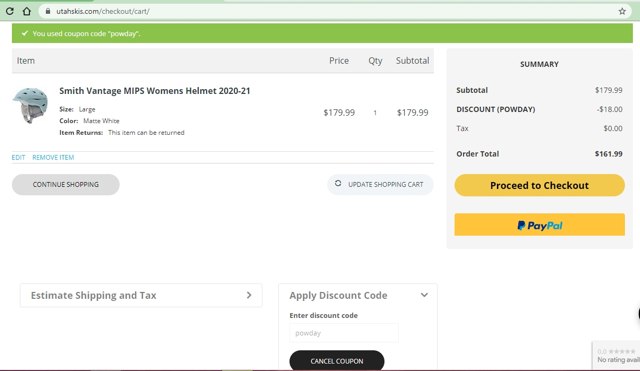Click 'Enter discount code' label
The width and height of the screenshot is (640, 371).
323,315
